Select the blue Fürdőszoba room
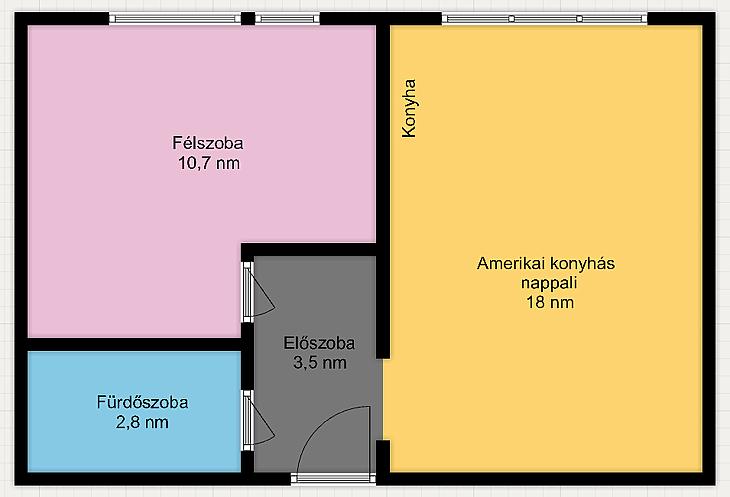Viewport: 730px width, 497px height. [134, 411]
